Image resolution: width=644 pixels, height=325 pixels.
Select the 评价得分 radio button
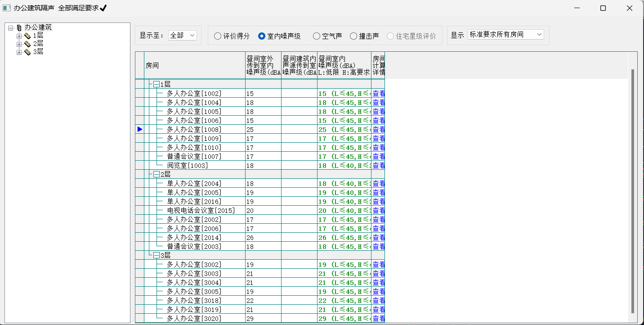click(218, 36)
